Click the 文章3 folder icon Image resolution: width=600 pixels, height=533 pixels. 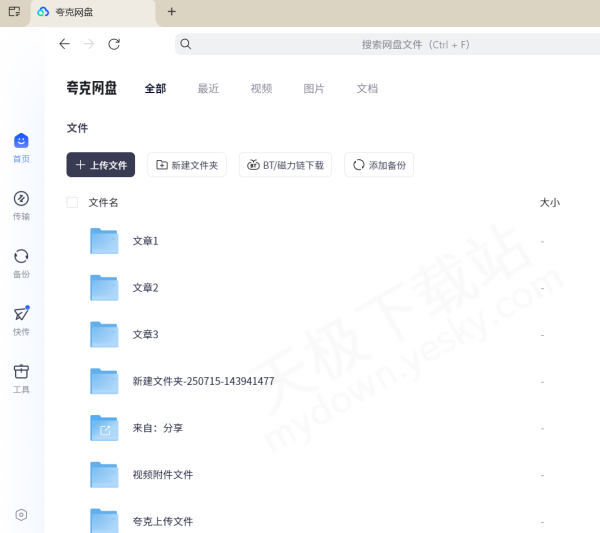[x=104, y=334]
